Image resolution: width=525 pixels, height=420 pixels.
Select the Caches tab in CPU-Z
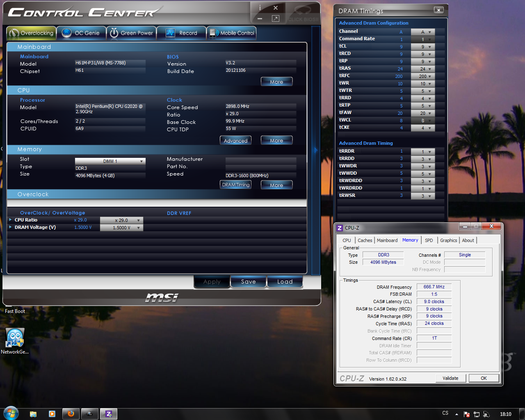[x=365, y=240]
